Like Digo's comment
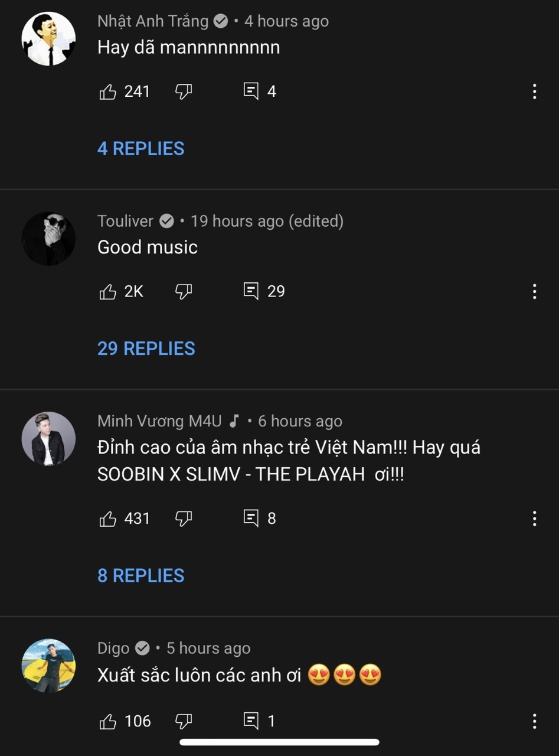Image resolution: width=559 pixels, height=756 pixels. pos(108,721)
